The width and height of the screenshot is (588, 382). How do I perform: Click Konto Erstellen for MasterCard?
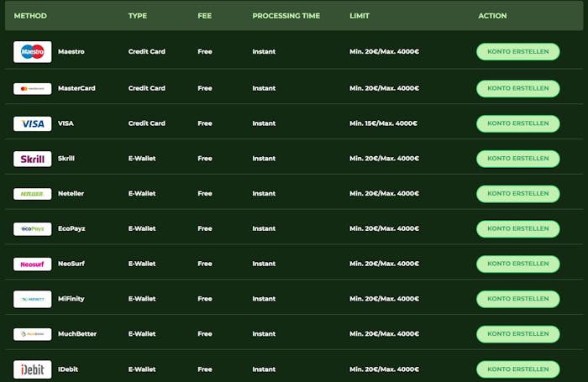click(518, 88)
